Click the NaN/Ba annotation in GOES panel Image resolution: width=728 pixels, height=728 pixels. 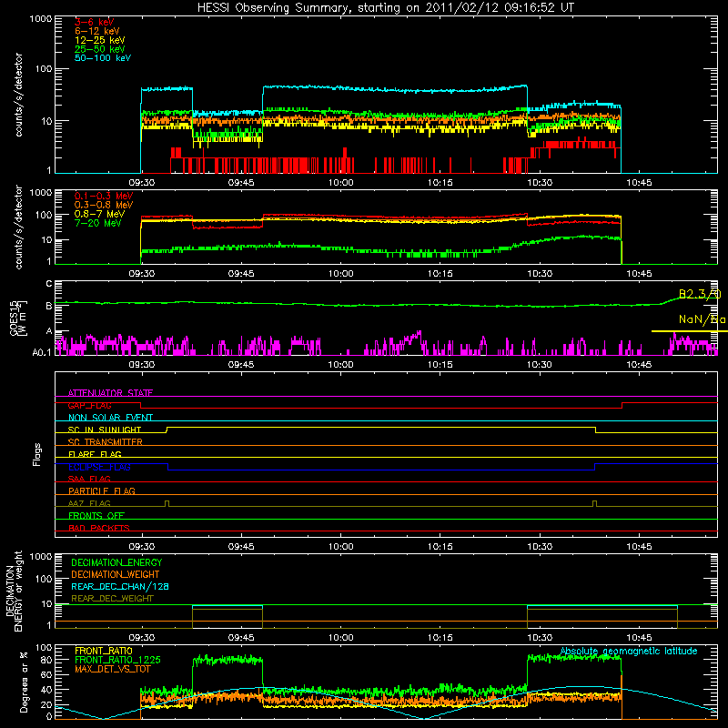tap(702, 319)
